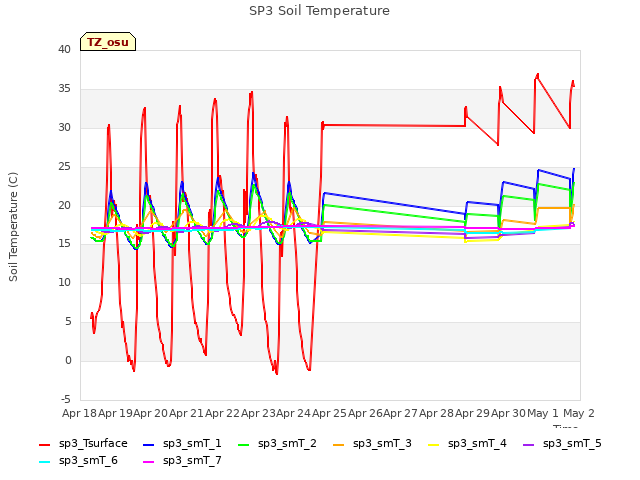Viewport: 640px width, 480px height.
Task: Click the red Tsurface peak on Apr 23
Action: pos(251,93)
